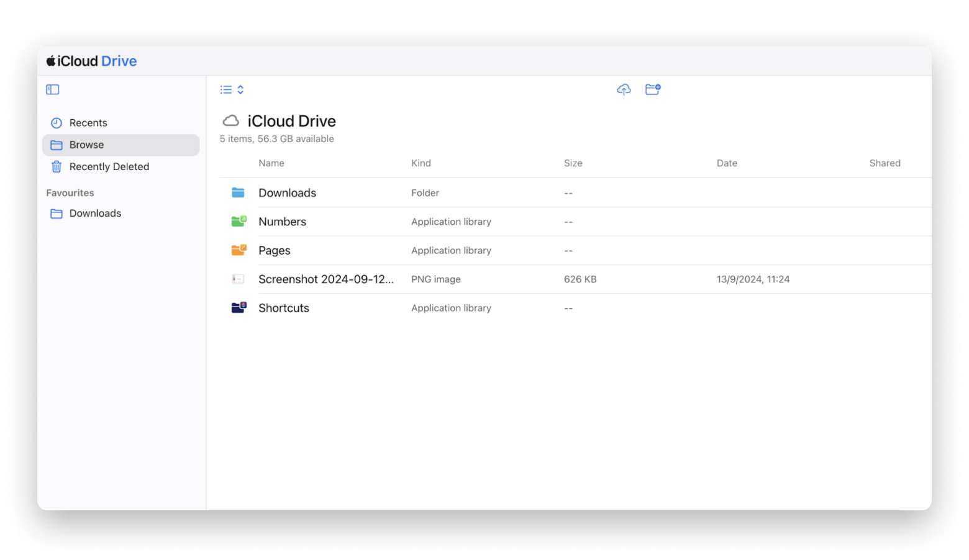969x560 pixels.
Task: Click the Shortcuts dark folder icon
Action: pos(239,308)
